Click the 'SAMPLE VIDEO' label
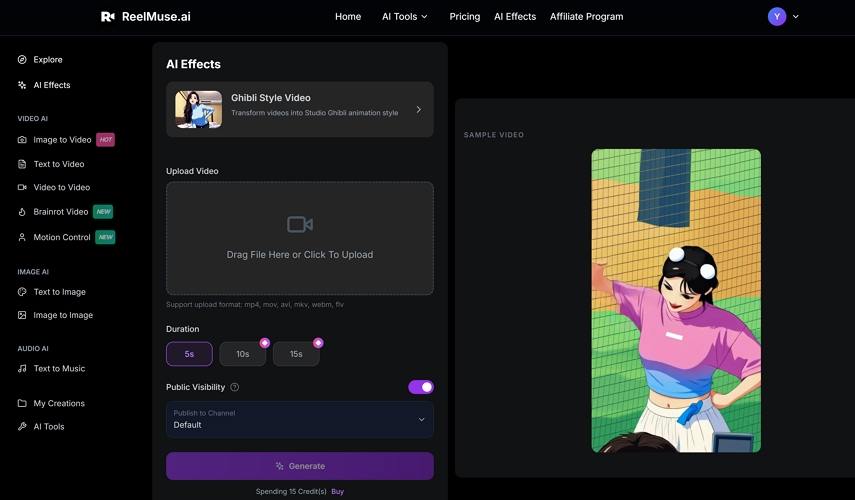The image size is (855, 500). [x=494, y=135]
